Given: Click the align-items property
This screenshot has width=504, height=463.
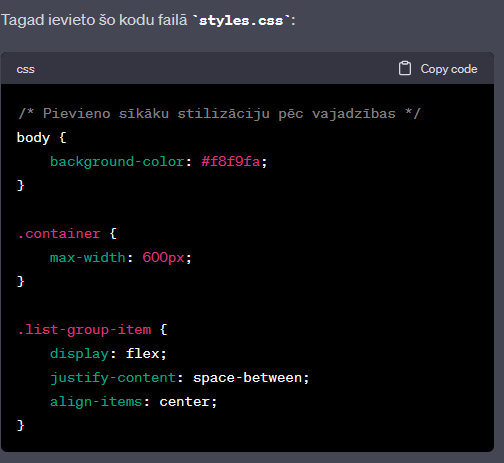Looking at the screenshot, I should coord(96,402).
